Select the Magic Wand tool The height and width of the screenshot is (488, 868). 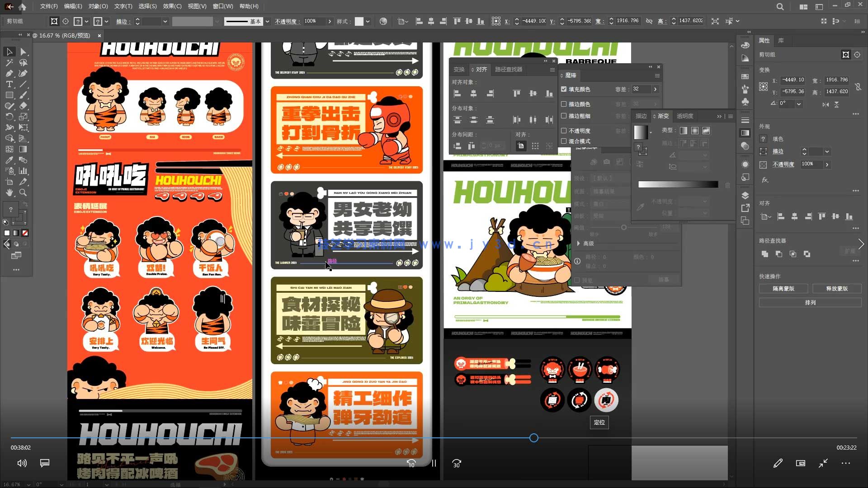pyautogui.click(x=9, y=62)
